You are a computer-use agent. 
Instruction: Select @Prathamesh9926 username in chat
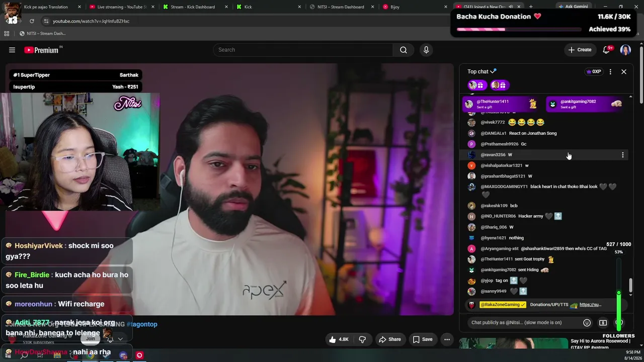[499, 144]
